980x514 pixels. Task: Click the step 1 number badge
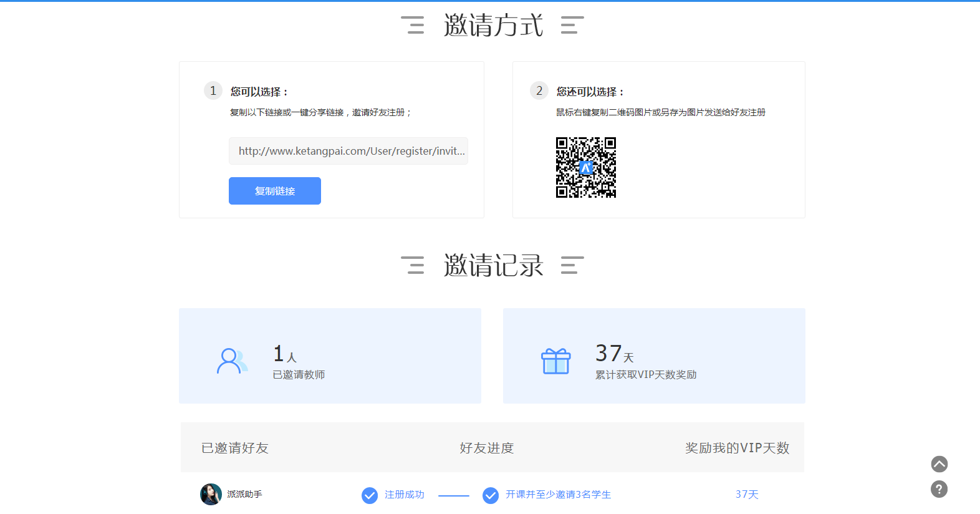(x=213, y=90)
